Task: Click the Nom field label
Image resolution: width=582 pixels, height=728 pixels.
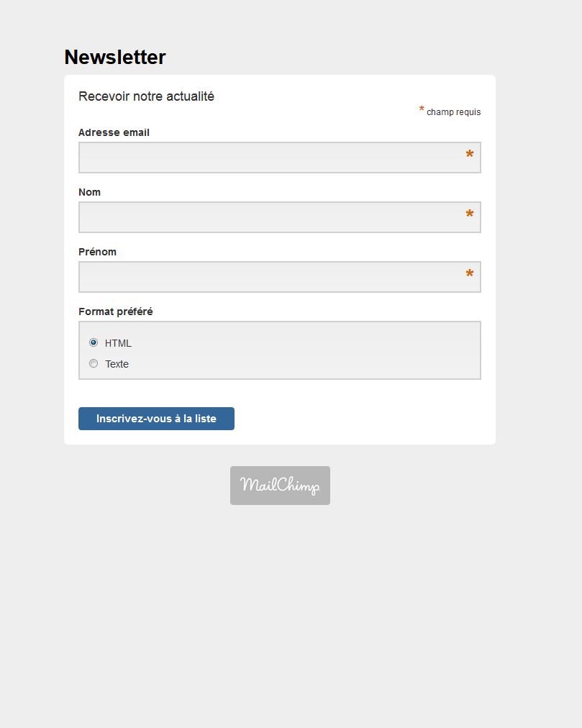Action: click(x=89, y=192)
